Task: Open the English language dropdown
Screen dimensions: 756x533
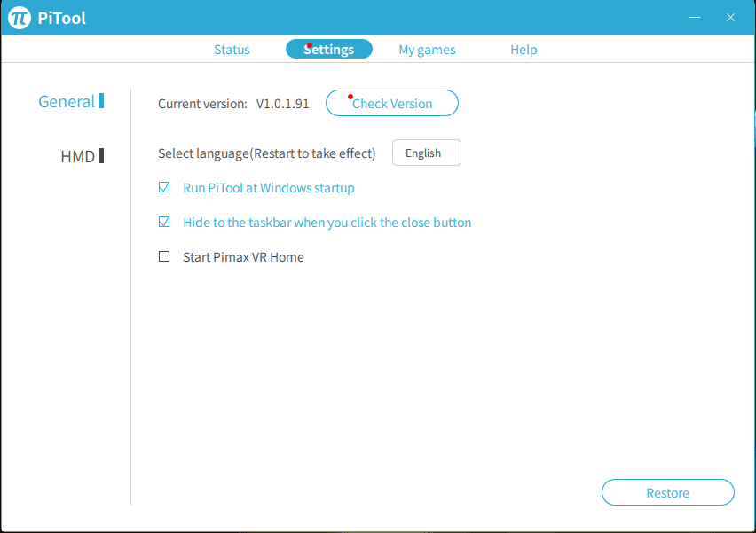Action: point(426,153)
